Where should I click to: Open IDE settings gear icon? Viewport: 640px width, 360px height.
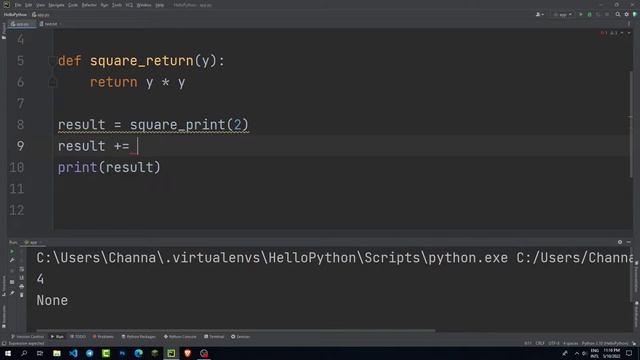coord(627,15)
